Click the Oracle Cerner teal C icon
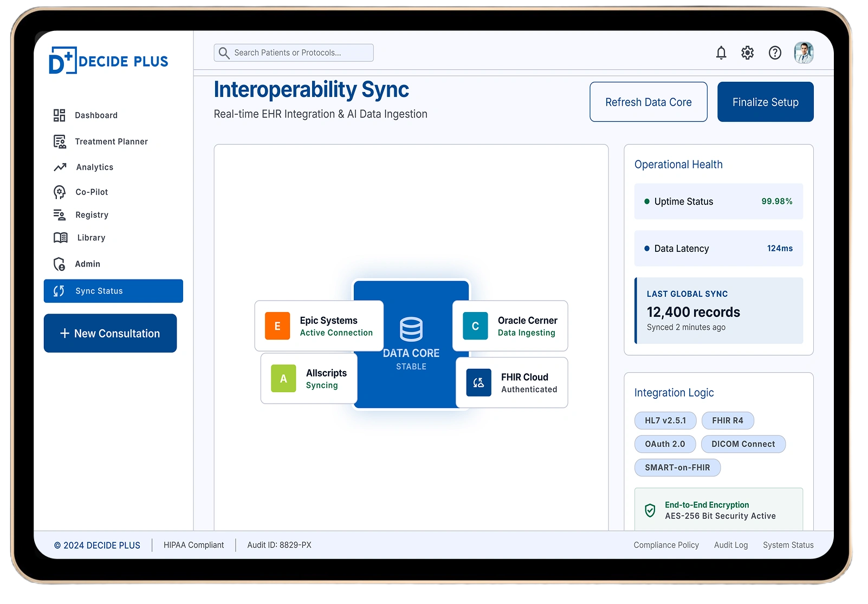This screenshot has width=868, height=604. (475, 326)
